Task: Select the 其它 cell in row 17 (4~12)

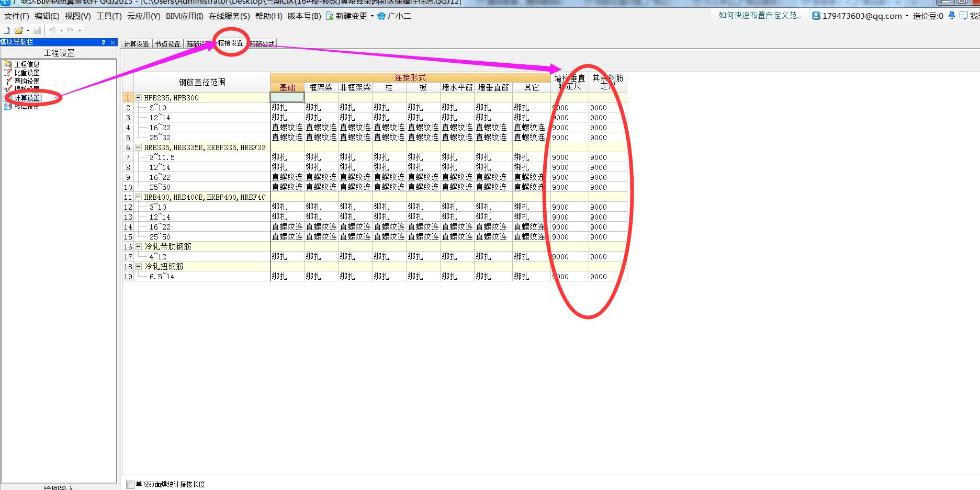Action: (531, 257)
